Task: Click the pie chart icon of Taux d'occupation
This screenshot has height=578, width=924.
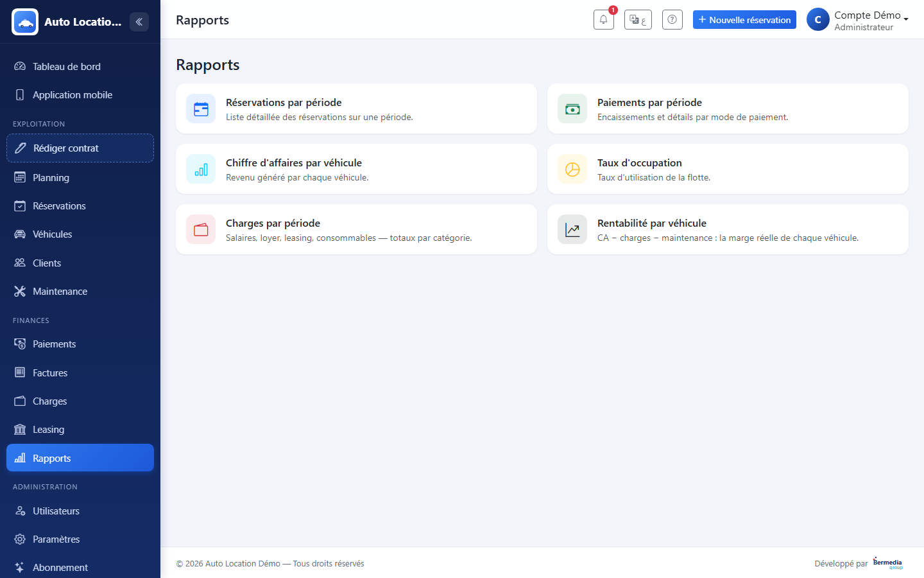Action: click(x=572, y=169)
